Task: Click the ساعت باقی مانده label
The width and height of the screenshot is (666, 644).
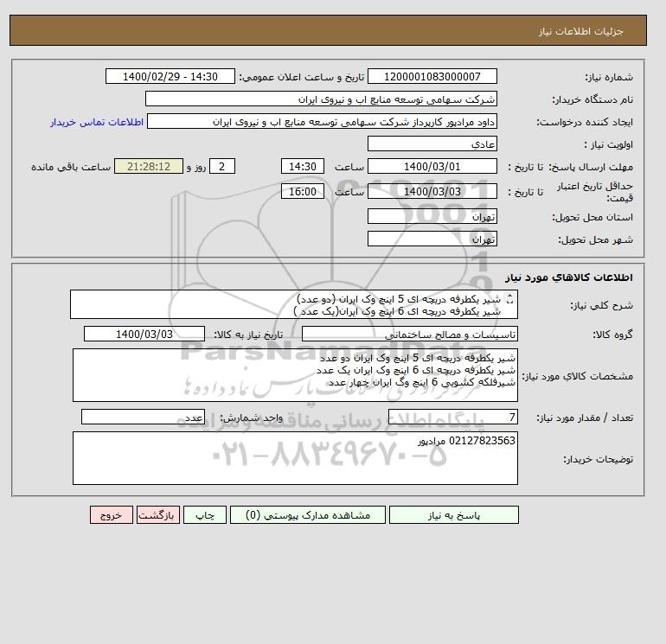Action: coord(71,167)
